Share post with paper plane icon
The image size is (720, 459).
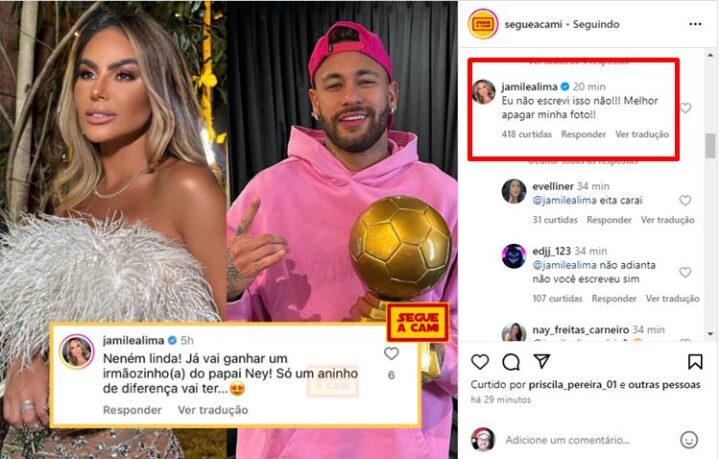[x=542, y=361]
